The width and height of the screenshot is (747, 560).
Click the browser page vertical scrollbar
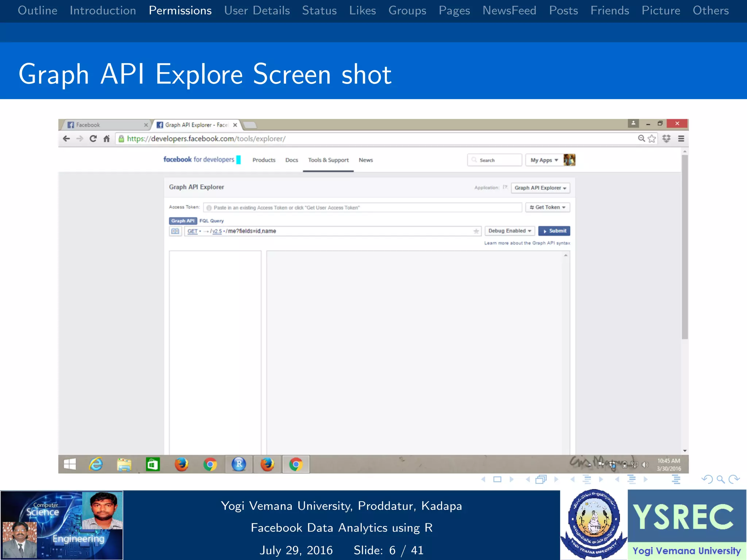[685, 247]
